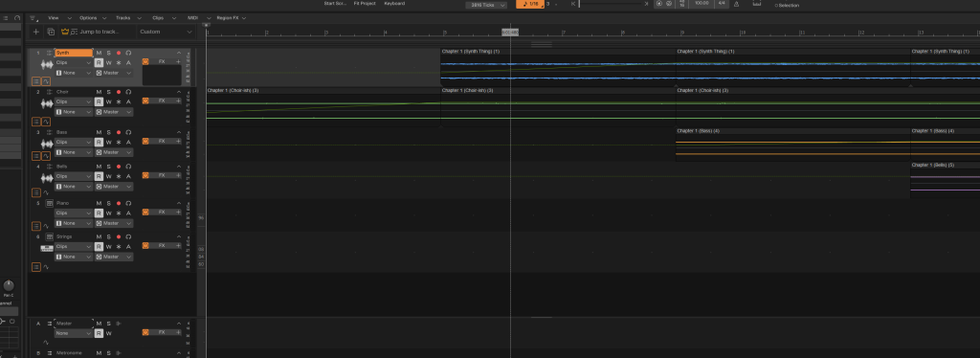
Task: Click the transport position slider bar
Action: pyautogui.click(x=612, y=4)
